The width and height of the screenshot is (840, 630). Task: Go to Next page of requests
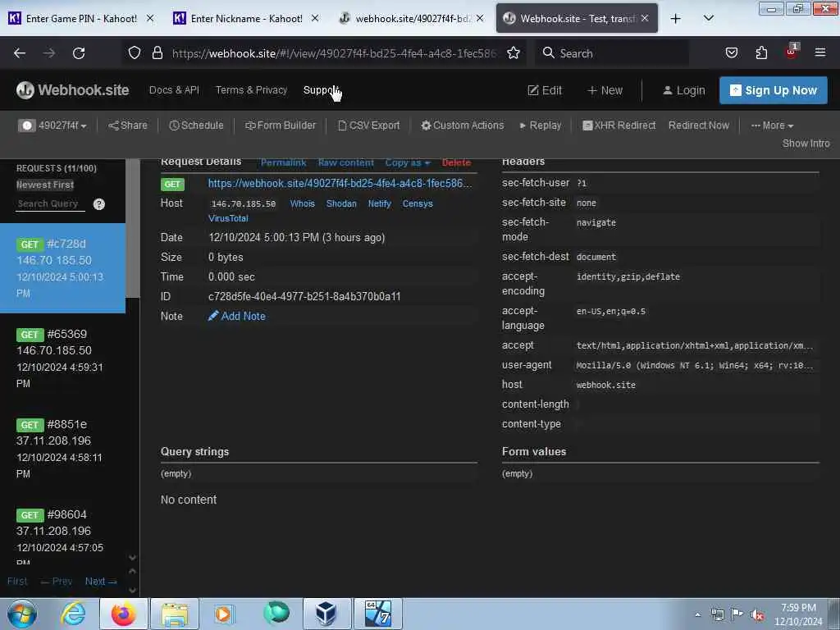click(x=101, y=582)
